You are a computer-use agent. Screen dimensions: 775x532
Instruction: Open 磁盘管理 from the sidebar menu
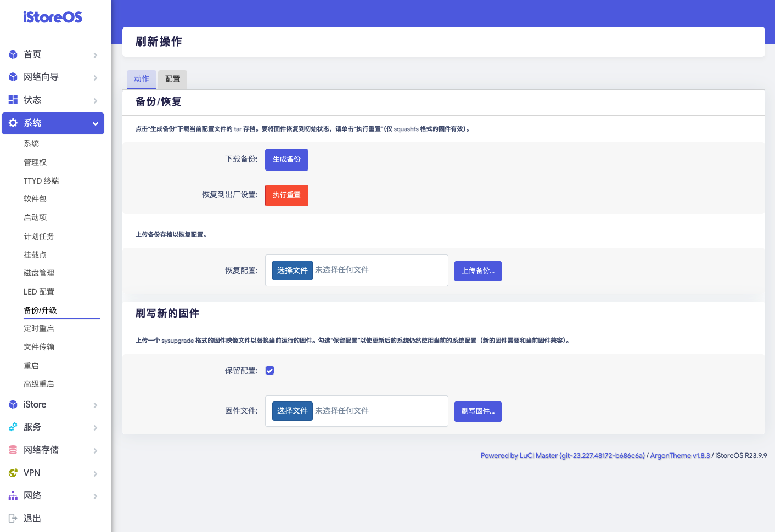pyautogui.click(x=39, y=273)
